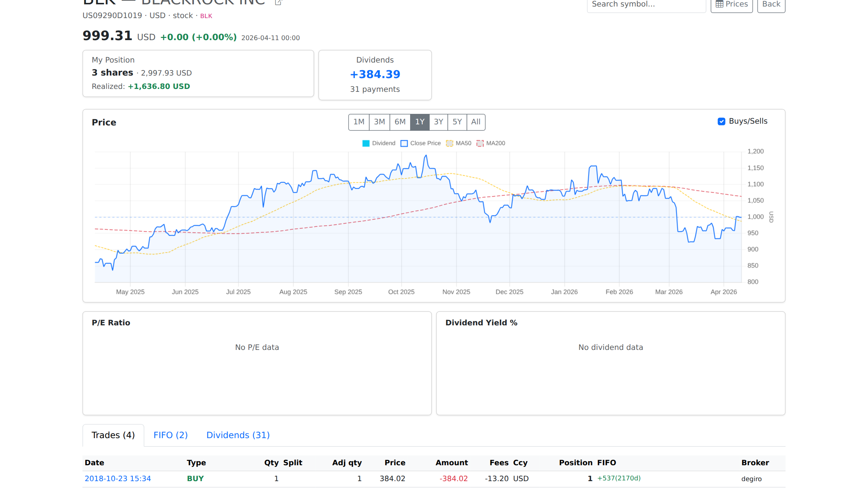Open the FIFO (2) tab
868x488 pixels.
coord(171,435)
